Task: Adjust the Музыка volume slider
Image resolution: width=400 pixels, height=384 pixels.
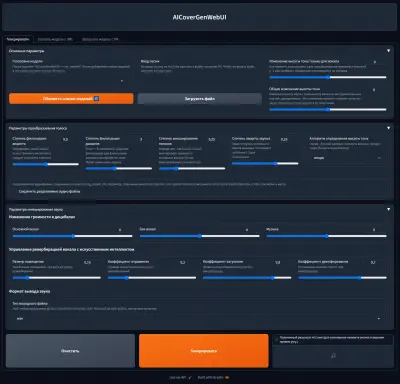Action: 326,236
